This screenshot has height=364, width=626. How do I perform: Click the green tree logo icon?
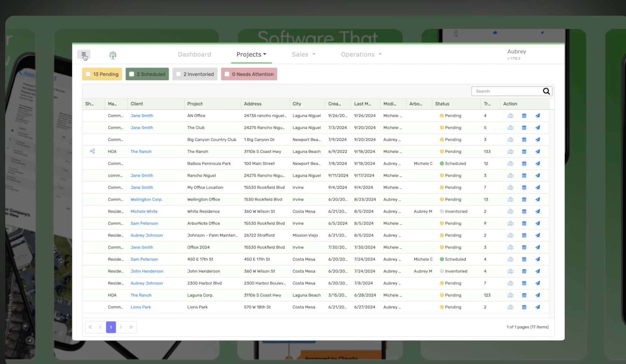click(113, 55)
